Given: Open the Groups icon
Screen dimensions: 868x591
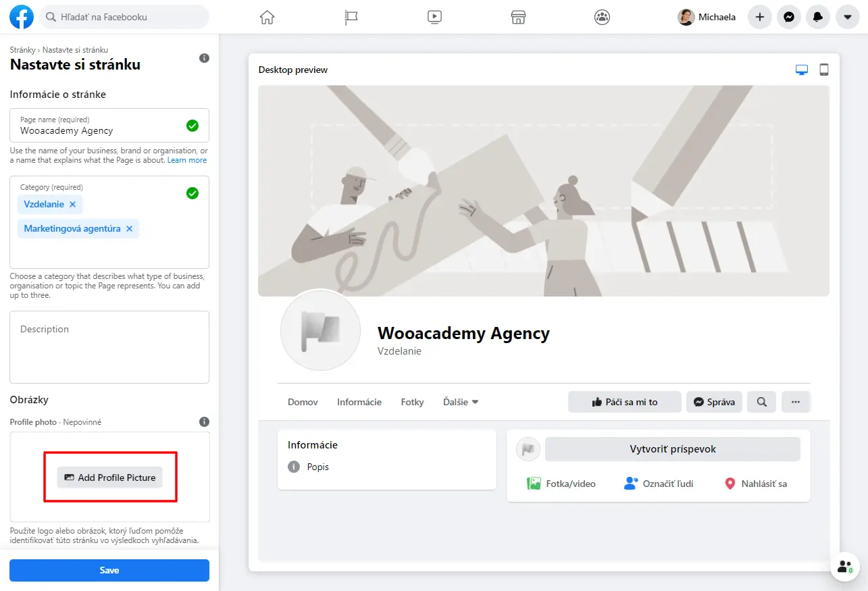Looking at the screenshot, I should coord(602,17).
